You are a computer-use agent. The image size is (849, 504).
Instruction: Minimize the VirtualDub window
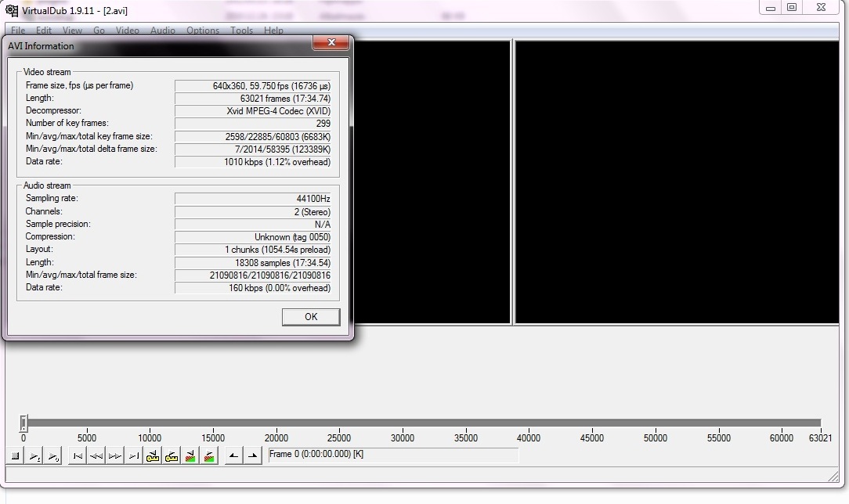[x=771, y=8]
